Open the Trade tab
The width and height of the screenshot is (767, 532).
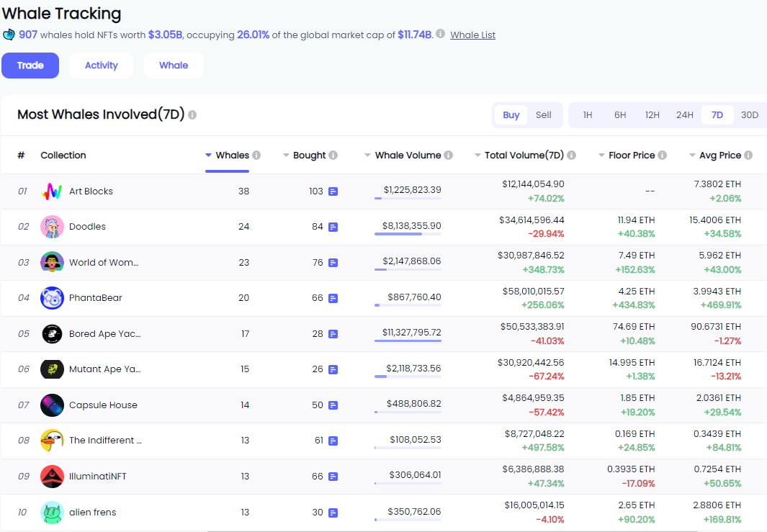coord(30,66)
